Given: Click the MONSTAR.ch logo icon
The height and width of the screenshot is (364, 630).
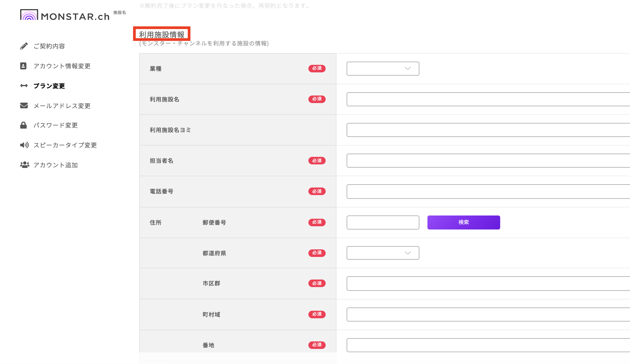Looking at the screenshot, I should pos(29,15).
